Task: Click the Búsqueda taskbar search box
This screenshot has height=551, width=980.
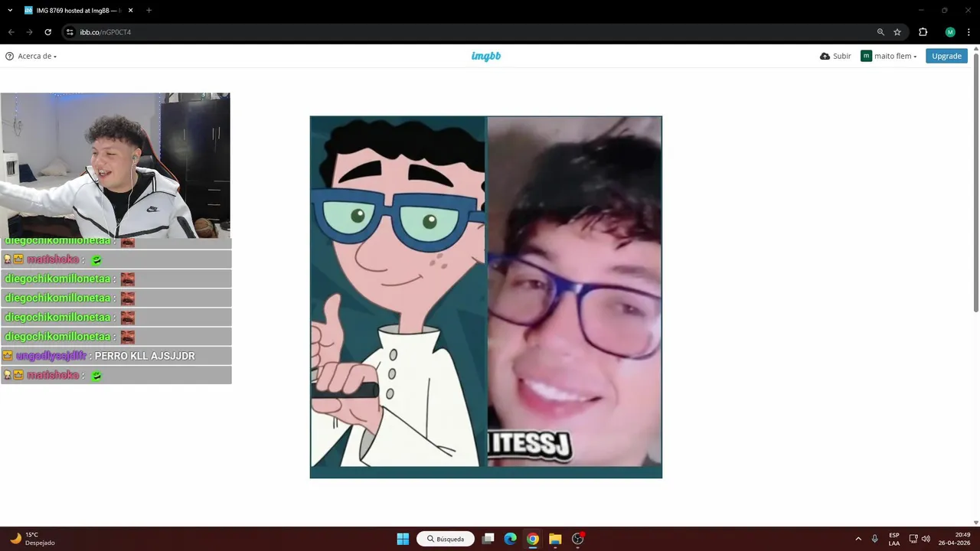Action: coord(446,539)
